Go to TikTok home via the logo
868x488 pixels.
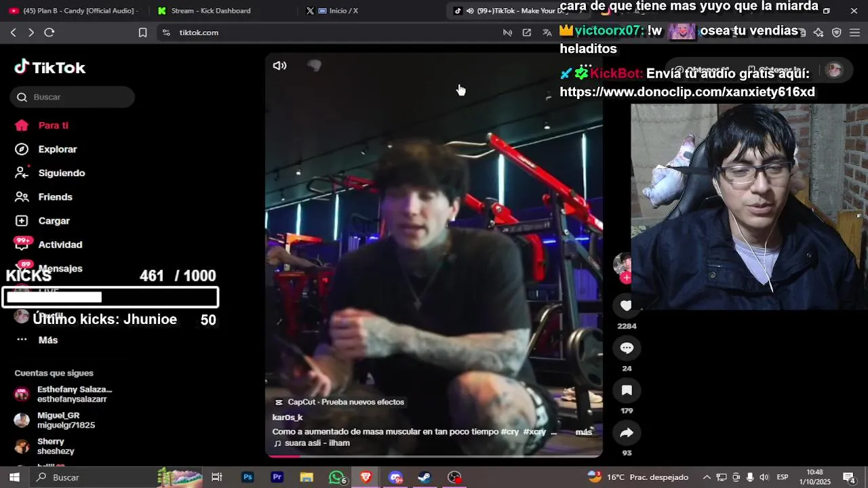pyautogui.click(x=50, y=67)
